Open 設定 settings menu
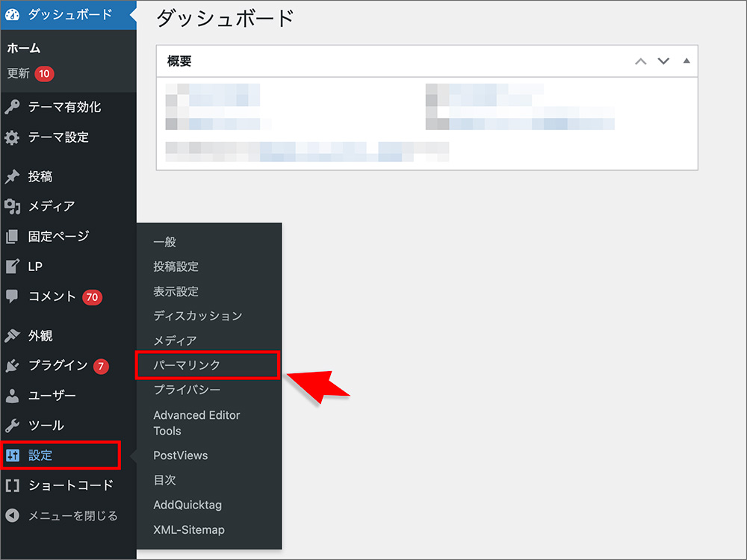This screenshot has width=747, height=560. [40, 455]
